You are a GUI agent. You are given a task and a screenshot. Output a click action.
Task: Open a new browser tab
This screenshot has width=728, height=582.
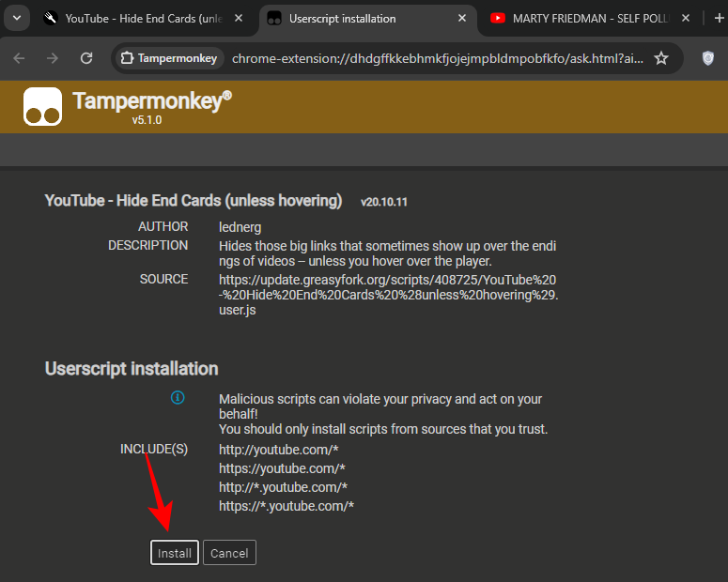(x=720, y=18)
